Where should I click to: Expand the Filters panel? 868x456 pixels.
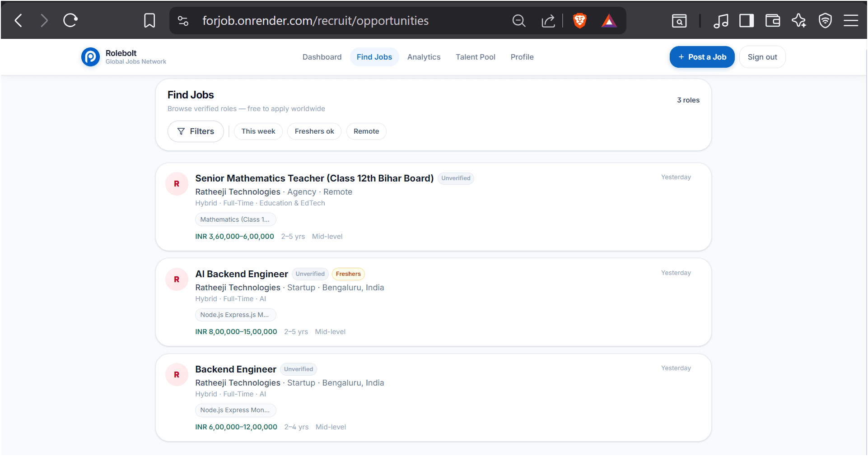pyautogui.click(x=196, y=131)
